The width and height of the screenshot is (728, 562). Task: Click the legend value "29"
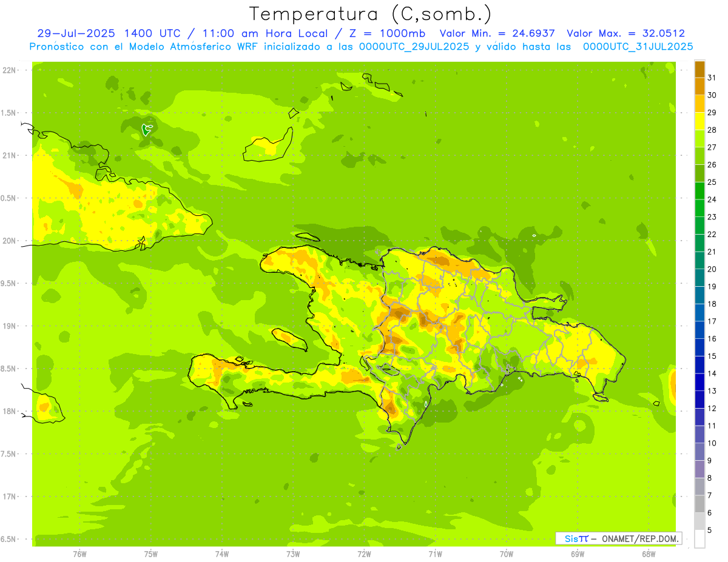(712, 113)
